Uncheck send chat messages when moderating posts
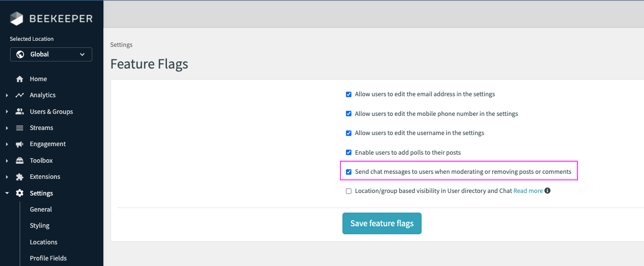The width and height of the screenshot is (644, 266). (x=348, y=172)
